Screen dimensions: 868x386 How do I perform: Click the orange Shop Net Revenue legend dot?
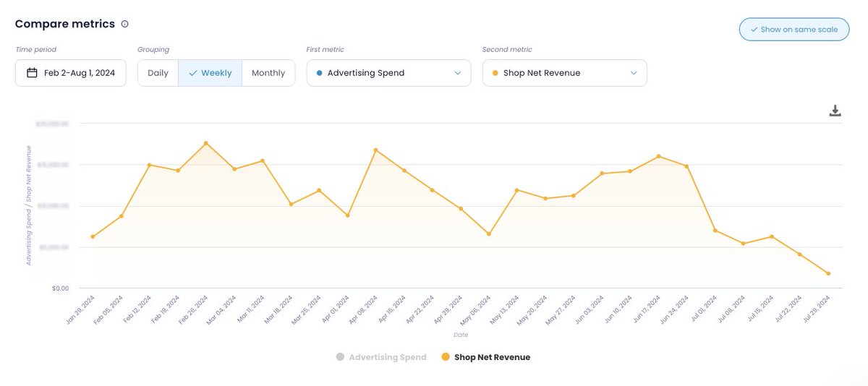click(x=446, y=357)
